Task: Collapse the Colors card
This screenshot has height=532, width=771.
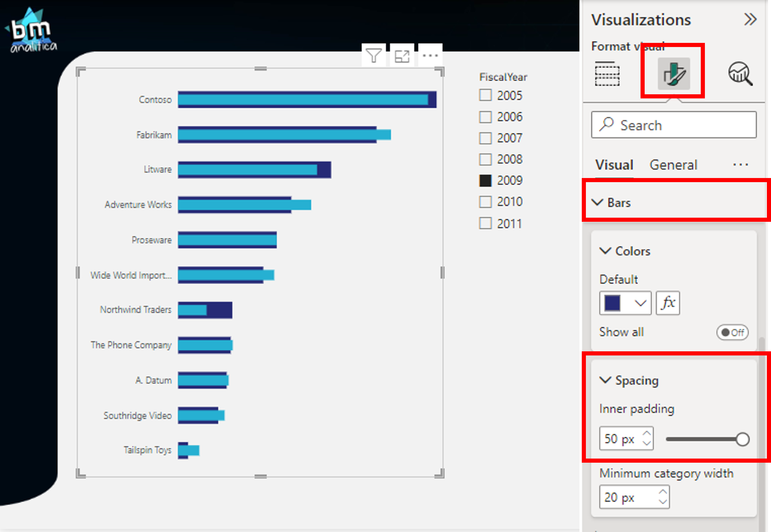Action: (x=605, y=251)
